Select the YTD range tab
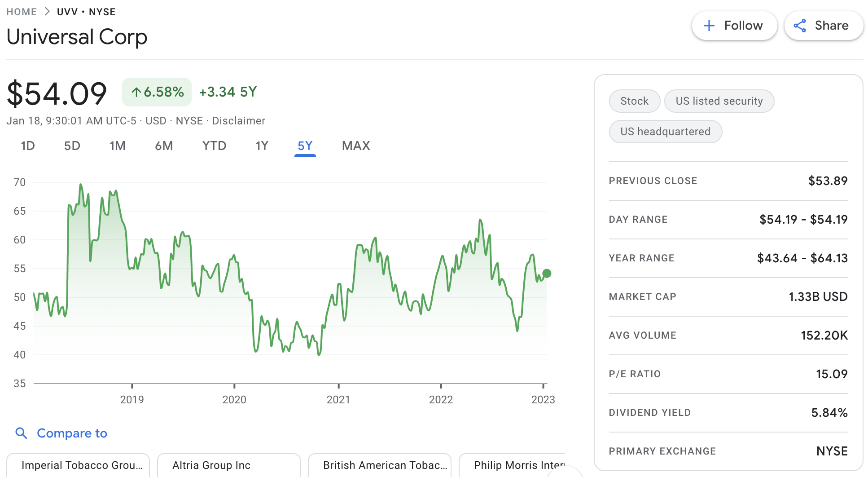 (x=214, y=146)
